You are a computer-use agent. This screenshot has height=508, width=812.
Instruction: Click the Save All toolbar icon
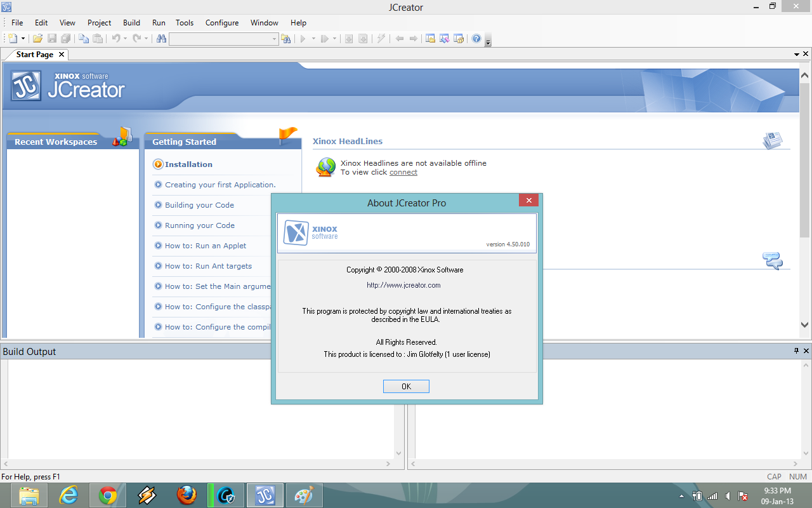tap(65, 39)
